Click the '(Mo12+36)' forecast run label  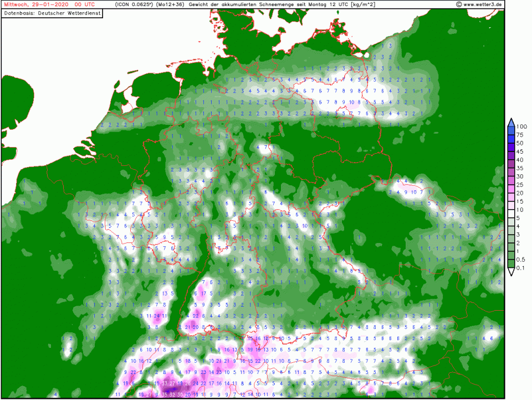coord(170,4)
